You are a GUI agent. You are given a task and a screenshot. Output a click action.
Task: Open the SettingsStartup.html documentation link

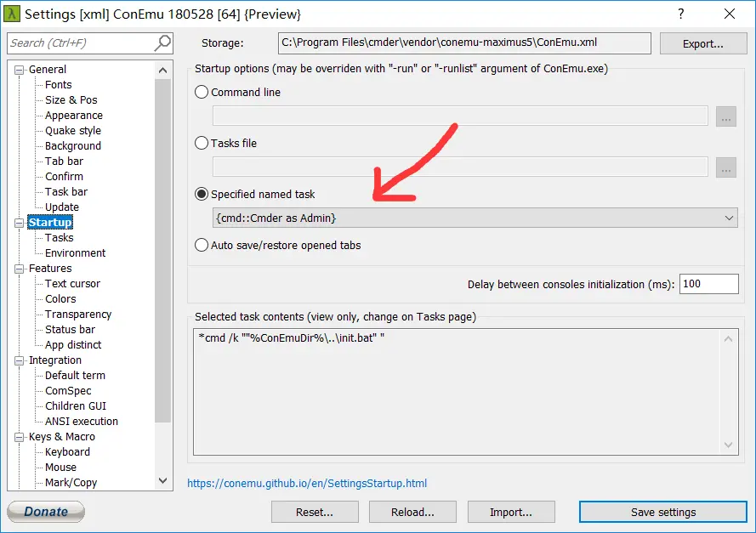[x=307, y=484]
